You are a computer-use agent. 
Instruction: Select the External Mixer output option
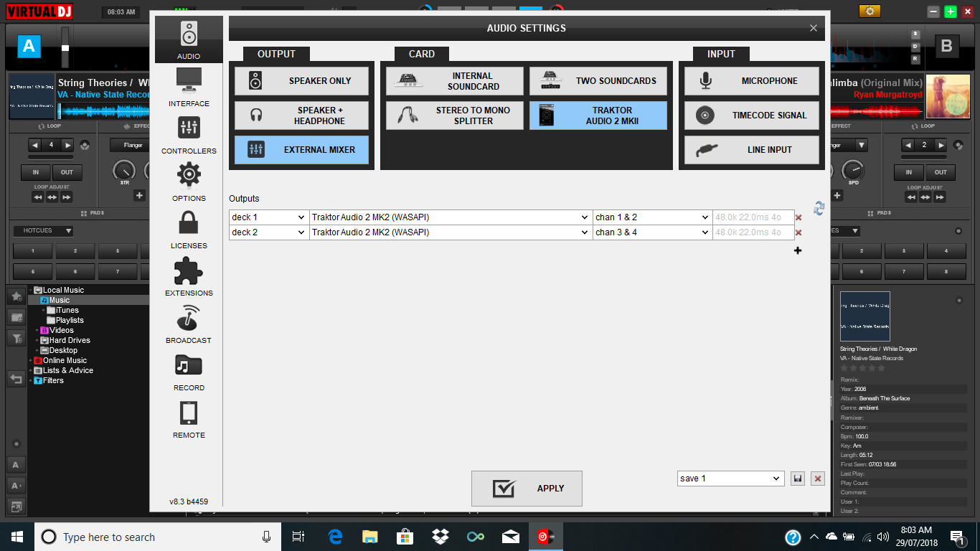click(301, 150)
